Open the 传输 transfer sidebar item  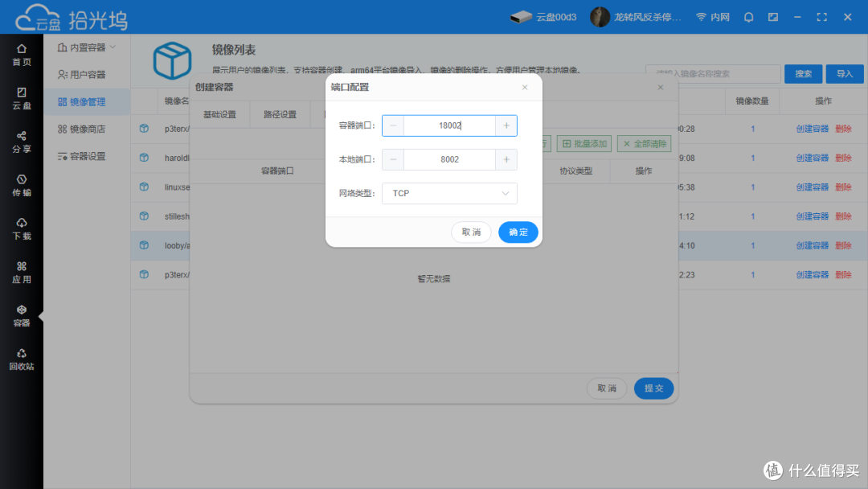click(x=22, y=186)
